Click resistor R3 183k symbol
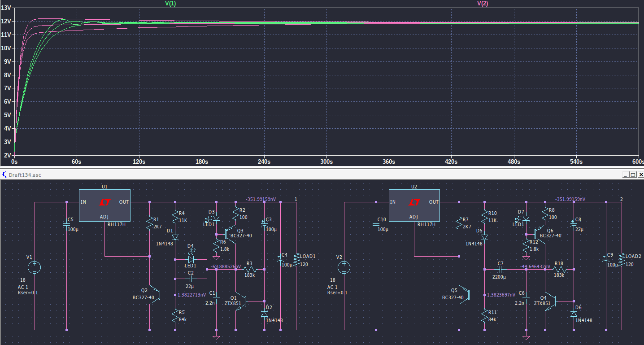The height and width of the screenshot is (345, 644). (250, 270)
